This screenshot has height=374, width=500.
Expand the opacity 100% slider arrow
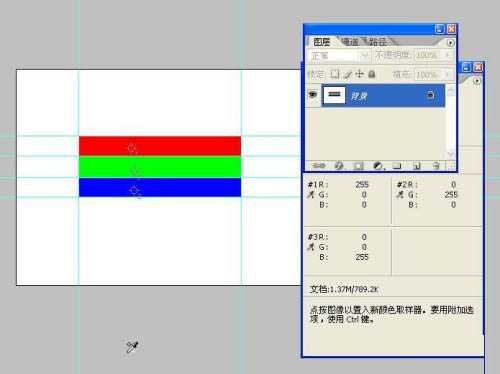447,55
